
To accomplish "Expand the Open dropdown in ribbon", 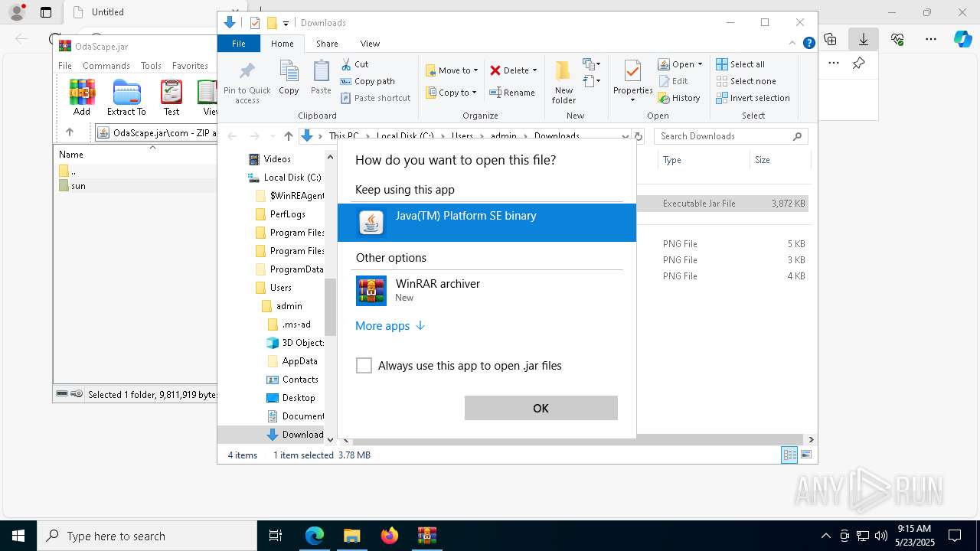I will coord(700,64).
